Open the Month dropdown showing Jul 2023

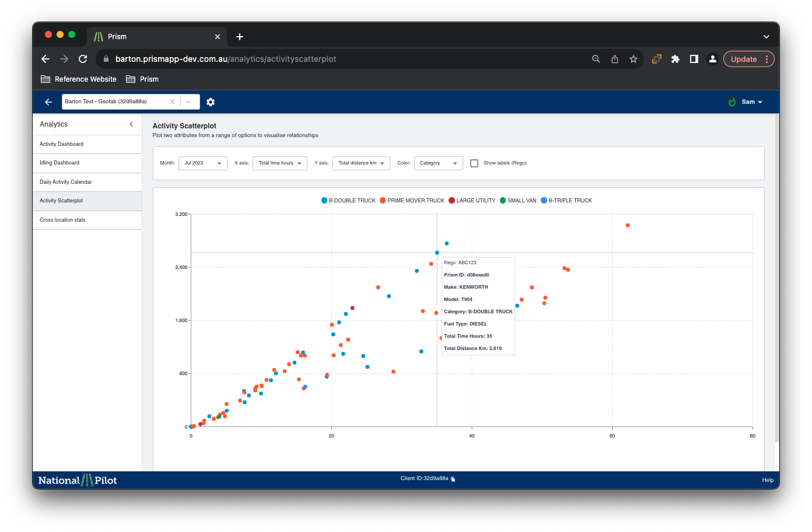coord(203,163)
